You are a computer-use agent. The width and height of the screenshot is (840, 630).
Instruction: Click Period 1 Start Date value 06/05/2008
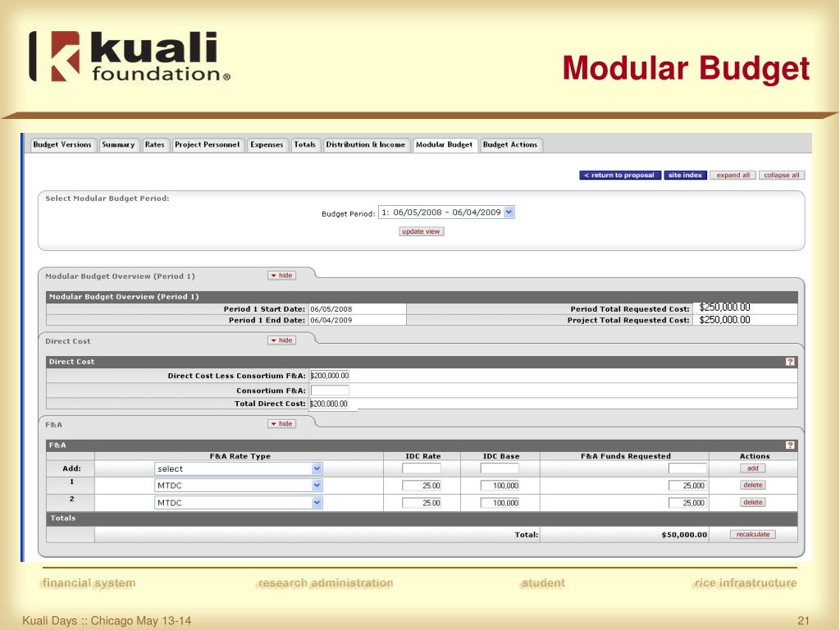(x=331, y=309)
